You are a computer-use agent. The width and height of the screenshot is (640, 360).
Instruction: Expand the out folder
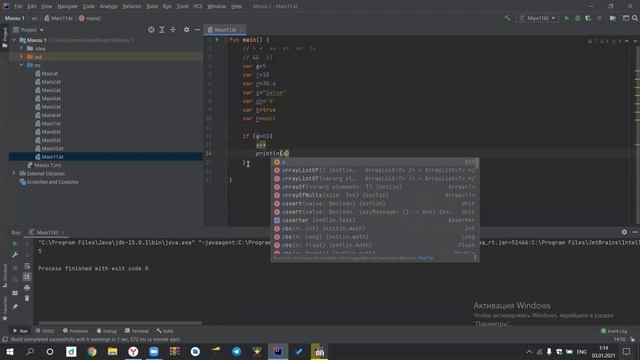click(22, 57)
